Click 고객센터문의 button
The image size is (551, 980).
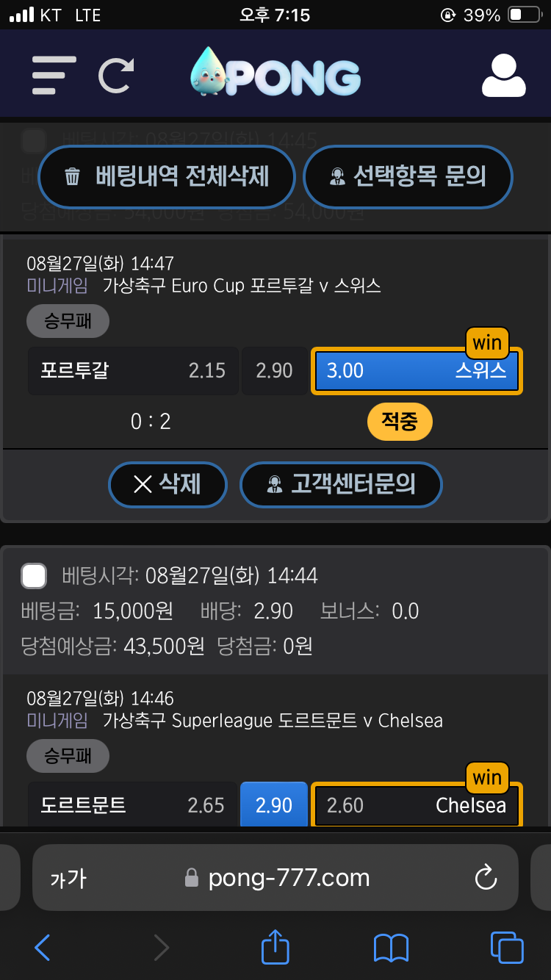pyautogui.click(x=341, y=484)
